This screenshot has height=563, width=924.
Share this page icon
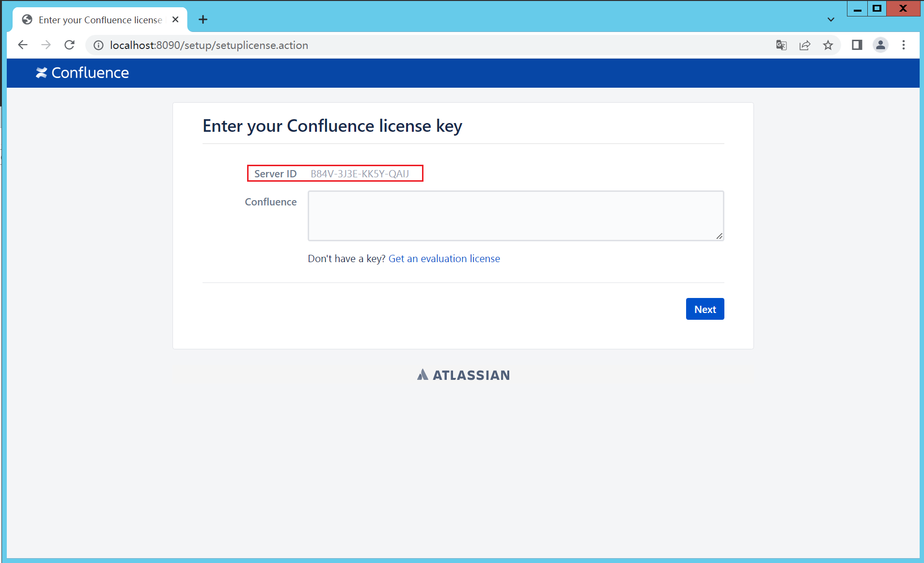805,45
